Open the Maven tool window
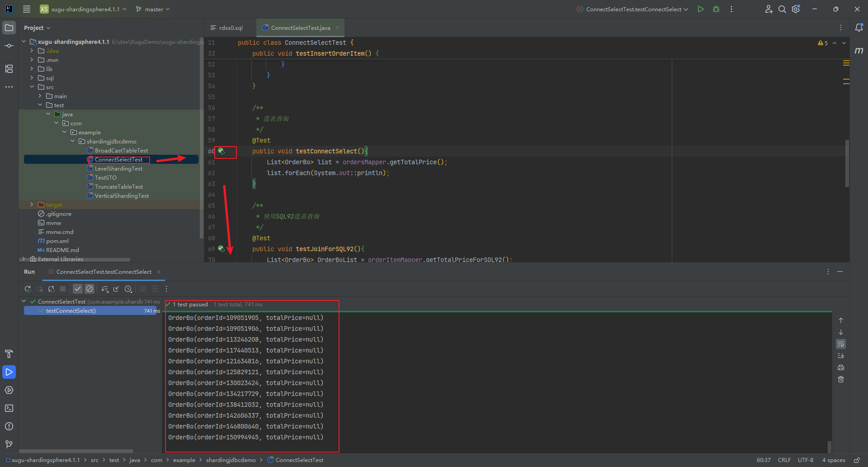Image resolution: width=868 pixels, height=467 pixels. 859,51
